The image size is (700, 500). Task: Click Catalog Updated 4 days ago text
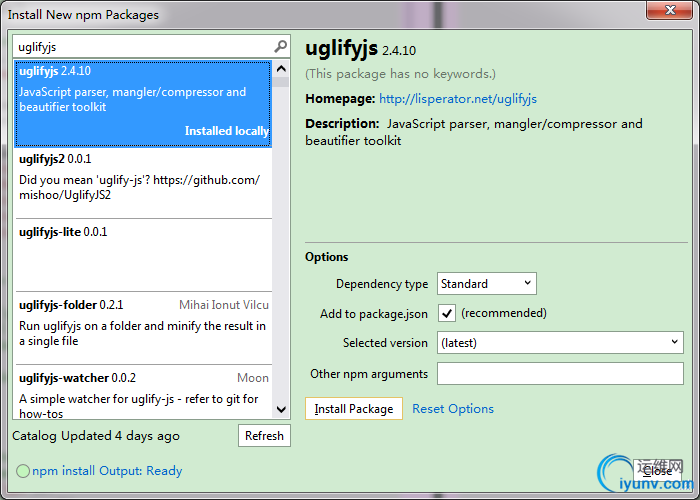[96, 436]
